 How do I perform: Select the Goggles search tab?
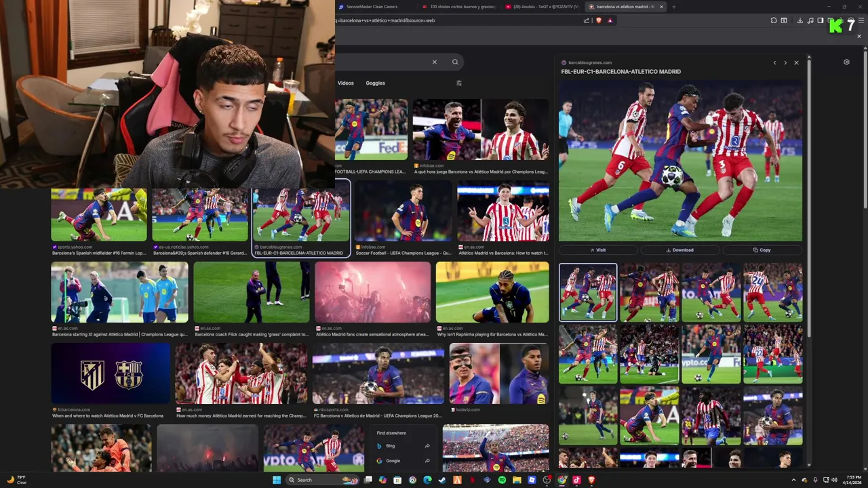[x=375, y=83]
